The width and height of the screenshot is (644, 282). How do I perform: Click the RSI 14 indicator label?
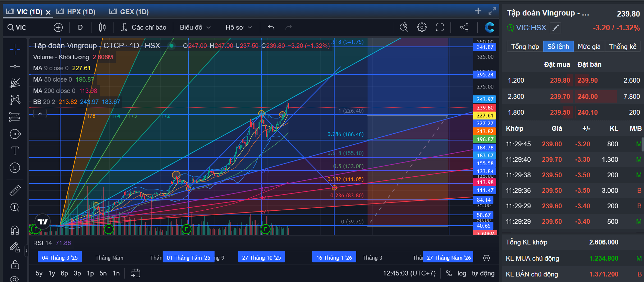click(x=52, y=243)
